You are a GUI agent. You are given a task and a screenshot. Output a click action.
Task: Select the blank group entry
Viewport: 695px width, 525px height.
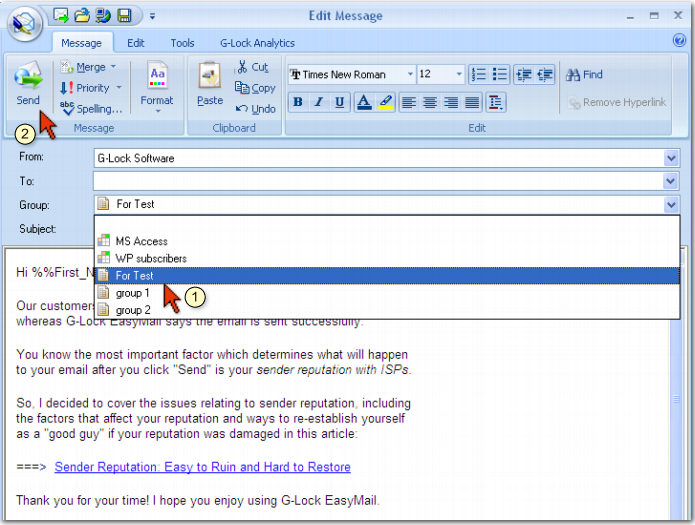coord(387,225)
